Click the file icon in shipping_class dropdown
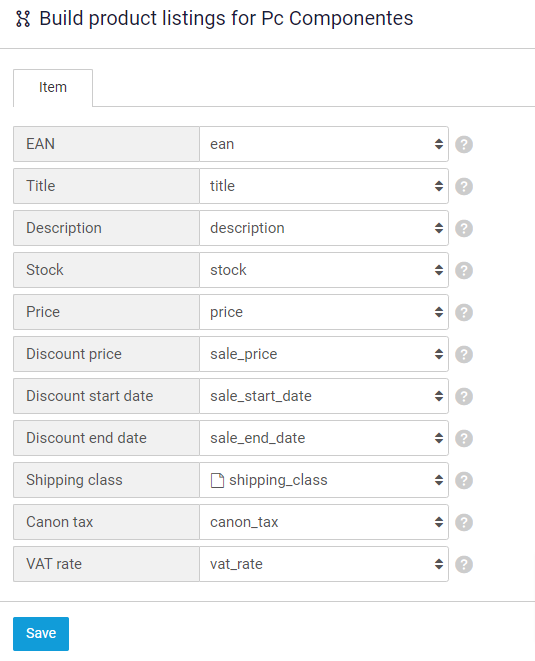 tap(217, 480)
